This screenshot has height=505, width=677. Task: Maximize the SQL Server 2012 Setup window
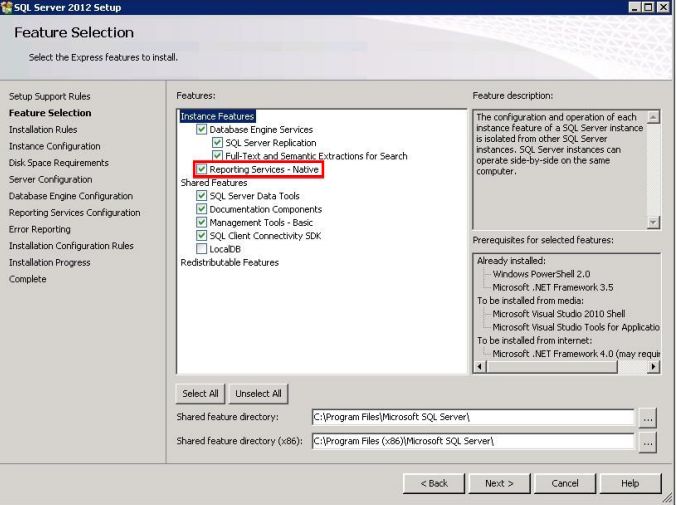[649, 7]
